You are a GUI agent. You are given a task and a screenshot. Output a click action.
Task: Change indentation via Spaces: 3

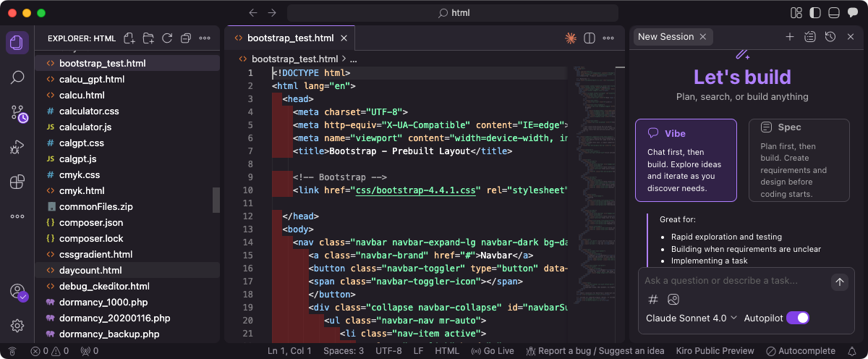pyautogui.click(x=344, y=351)
